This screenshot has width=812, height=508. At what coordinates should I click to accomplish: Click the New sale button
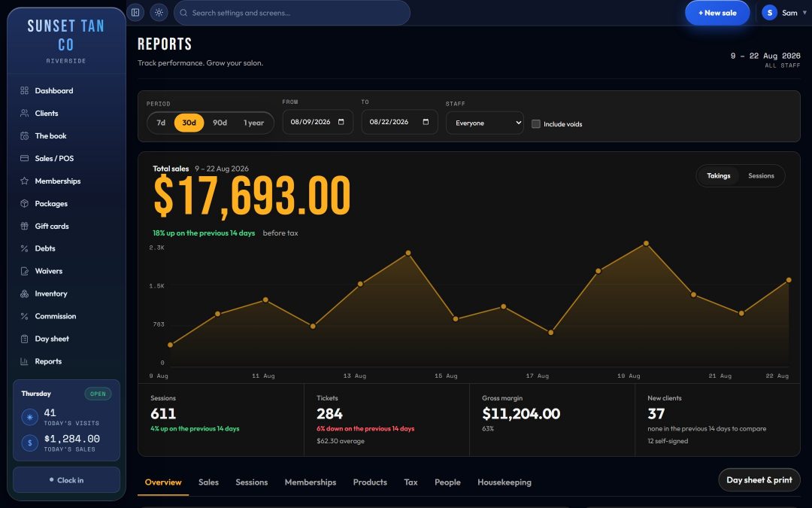(717, 13)
